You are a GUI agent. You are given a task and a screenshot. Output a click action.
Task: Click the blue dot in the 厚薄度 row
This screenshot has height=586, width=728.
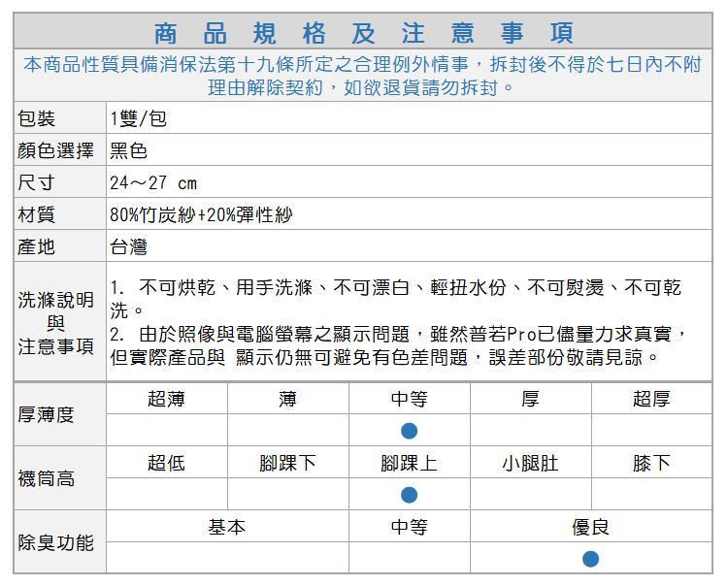coord(409,430)
